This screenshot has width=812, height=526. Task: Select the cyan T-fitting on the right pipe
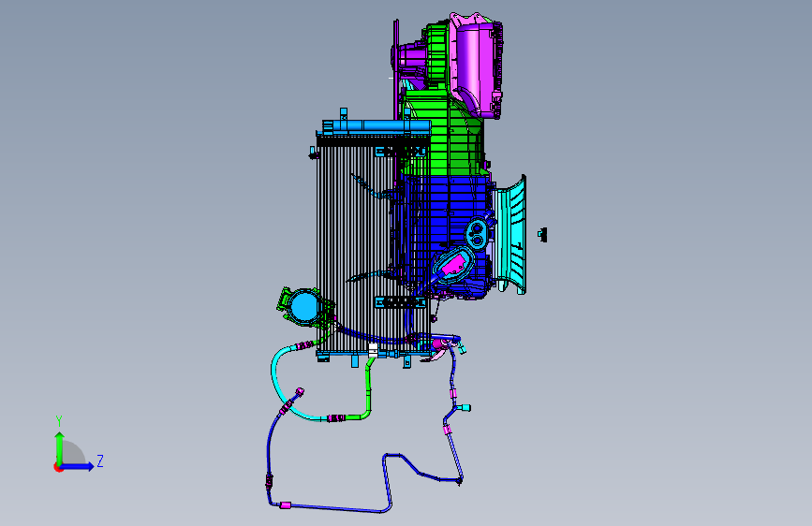pyautogui.click(x=463, y=407)
